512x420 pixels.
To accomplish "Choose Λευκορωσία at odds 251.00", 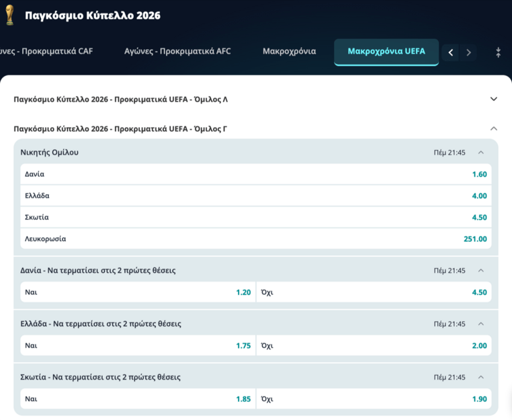I will 256,239.
